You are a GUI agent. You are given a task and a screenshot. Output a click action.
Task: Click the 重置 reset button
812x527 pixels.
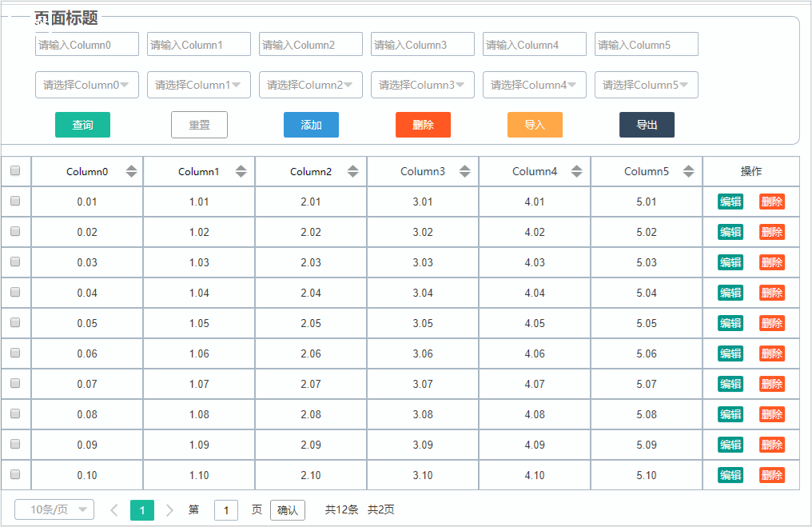(x=199, y=125)
